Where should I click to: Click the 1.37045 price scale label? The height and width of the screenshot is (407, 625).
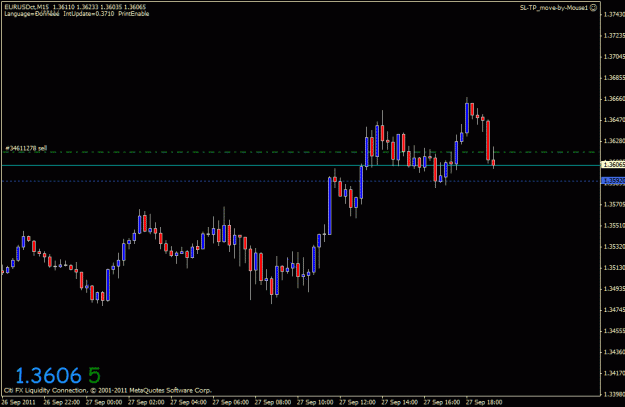pyautogui.click(x=614, y=57)
